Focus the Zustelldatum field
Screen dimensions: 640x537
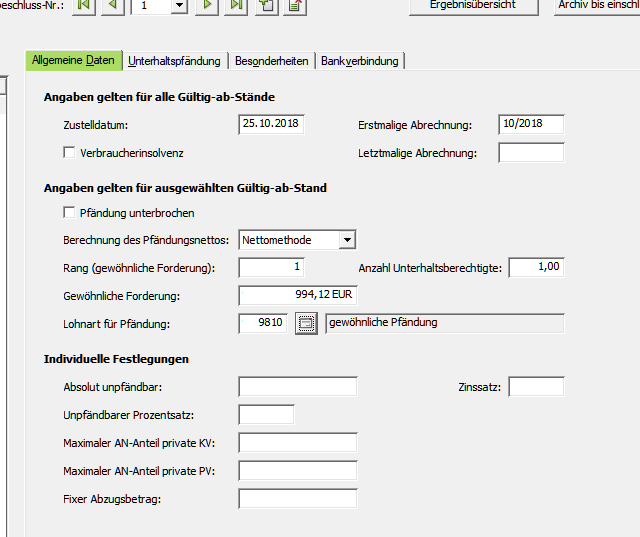271,124
